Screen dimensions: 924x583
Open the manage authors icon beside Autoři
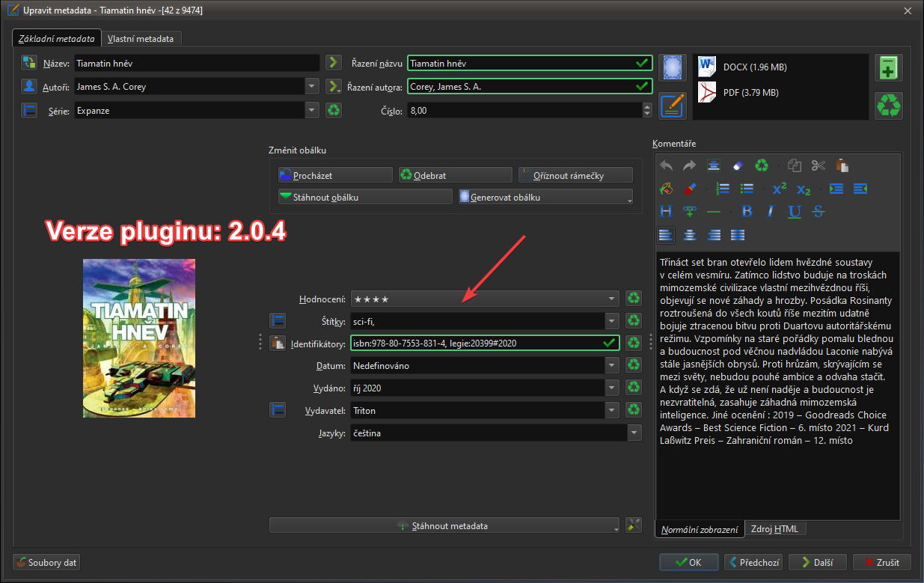(x=30, y=87)
